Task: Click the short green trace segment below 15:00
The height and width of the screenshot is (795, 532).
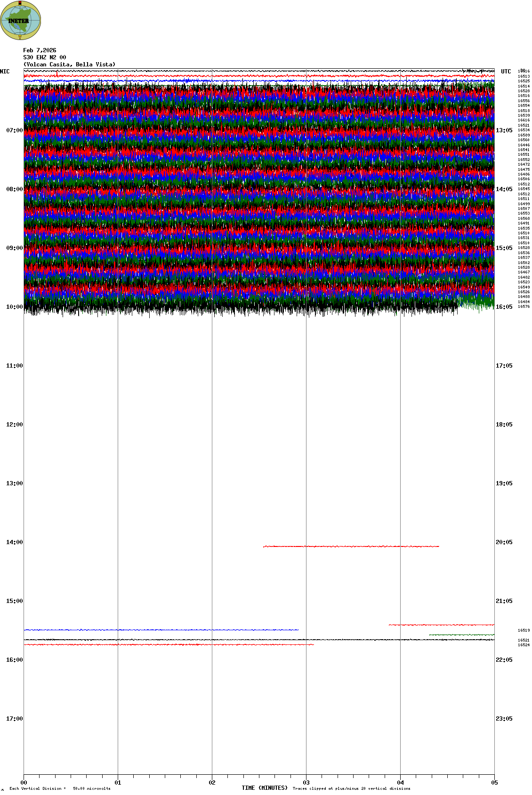Action: tap(461, 635)
